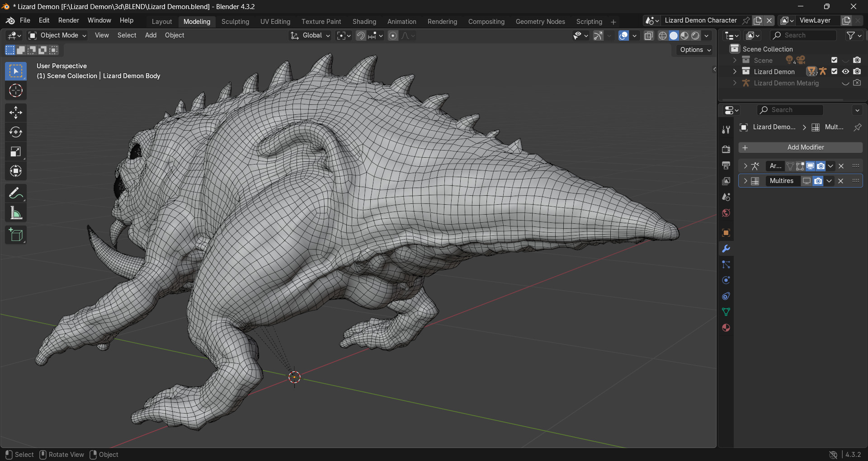This screenshot has height=461, width=868.
Task: Open Multires modifier extras dropdown
Action: (x=829, y=181)
